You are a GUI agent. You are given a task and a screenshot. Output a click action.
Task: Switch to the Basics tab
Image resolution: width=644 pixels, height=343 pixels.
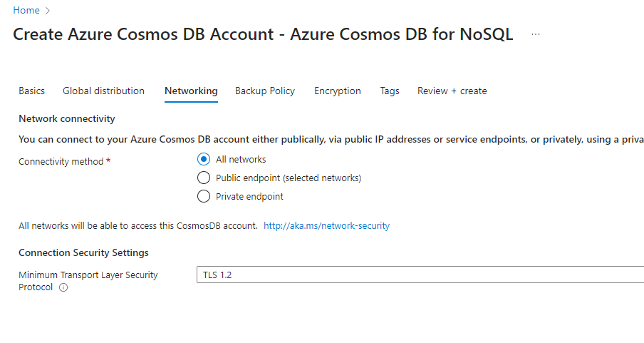(31, 91)
